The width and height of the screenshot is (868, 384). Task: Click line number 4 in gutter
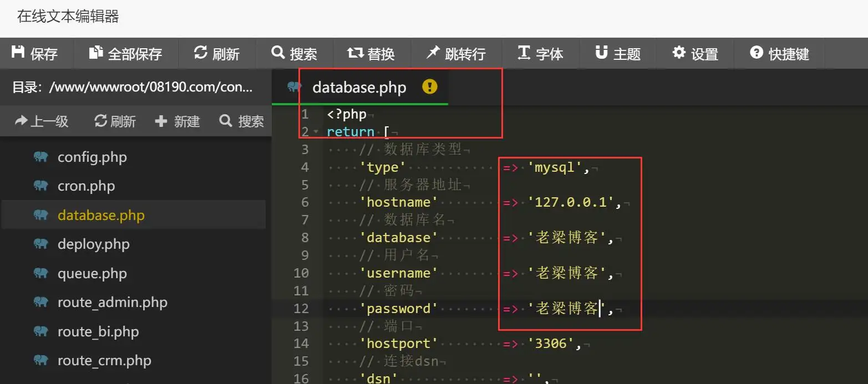coord(304,167)
